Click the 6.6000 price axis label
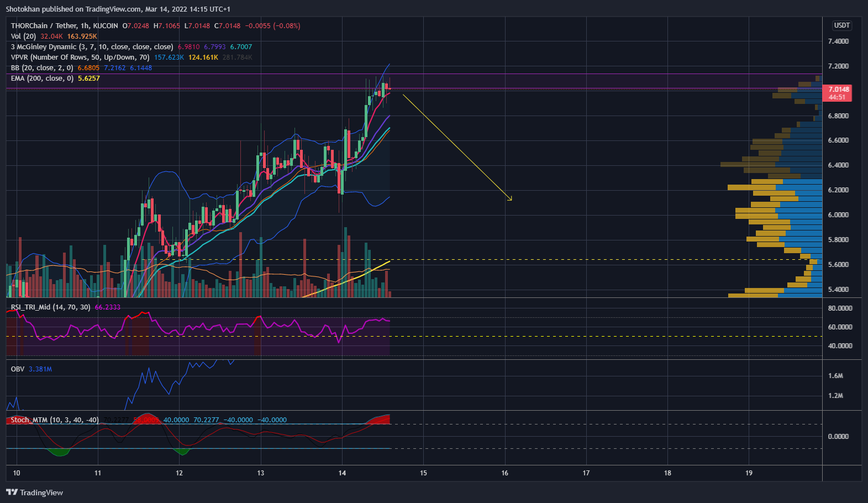Viewport: 868px width, 503px height. [x=838, y=140]
